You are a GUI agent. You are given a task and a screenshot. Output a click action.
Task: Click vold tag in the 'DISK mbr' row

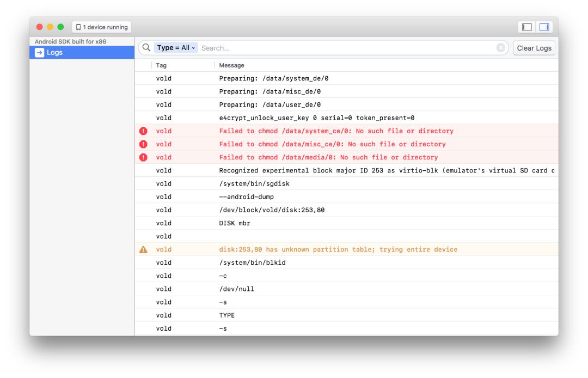tap(163, 223)
